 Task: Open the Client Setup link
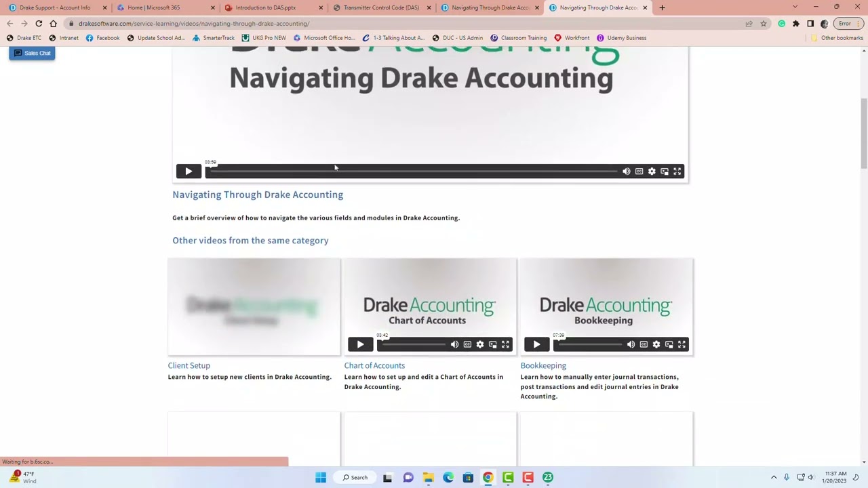pos(189,365)
